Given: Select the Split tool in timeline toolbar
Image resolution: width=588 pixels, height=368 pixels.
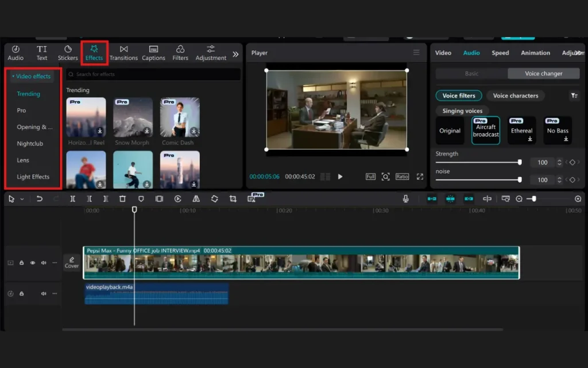Looking at the screenshot, I should click(x=73, y=198).
